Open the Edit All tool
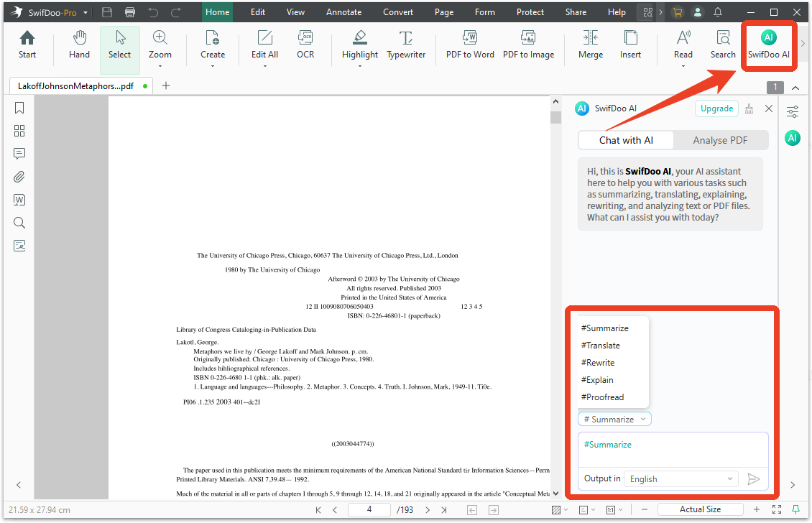This screenshot has height=523, width=812. tap(264, 45)
